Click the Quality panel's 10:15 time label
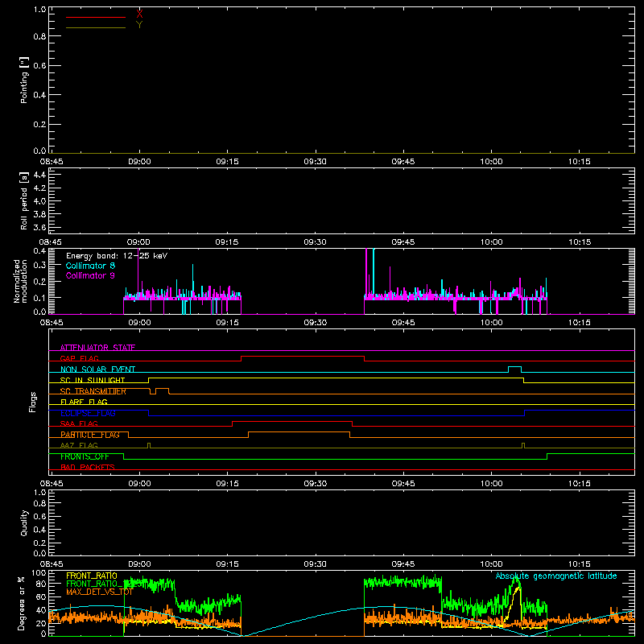The image size is (644, 644). click(579, 564)
